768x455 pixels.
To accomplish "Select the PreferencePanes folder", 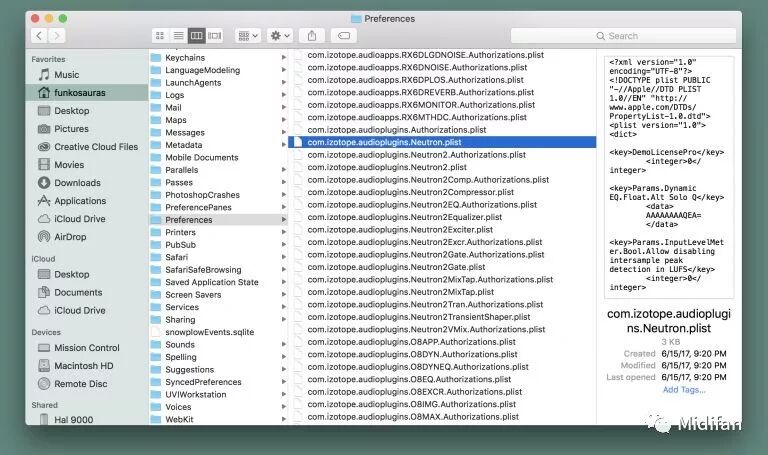I will 218,207.
